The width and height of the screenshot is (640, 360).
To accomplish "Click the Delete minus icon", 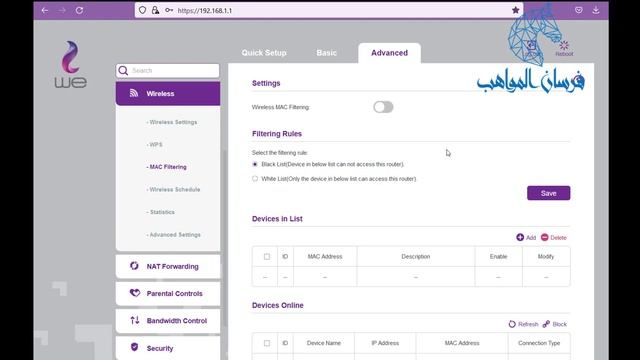I will point(544,237).
